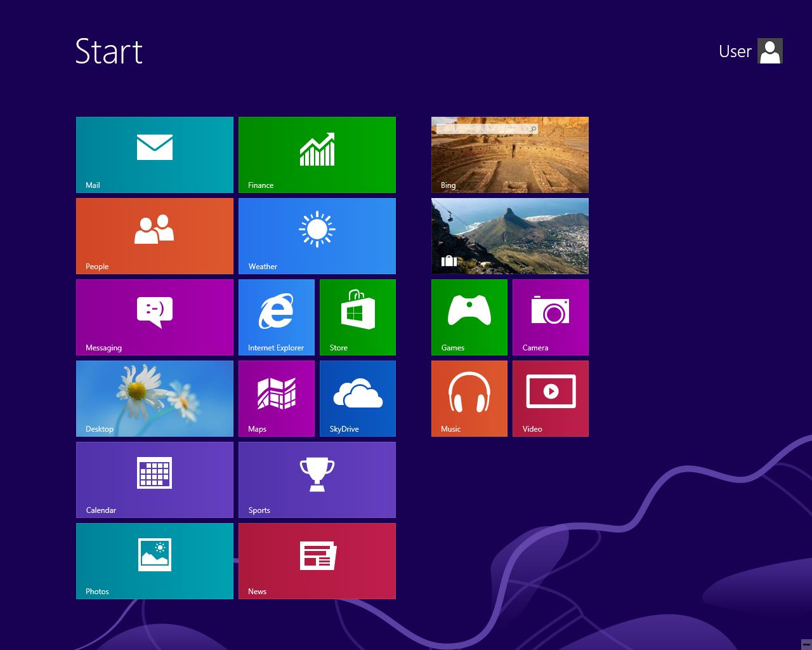Screen dimensions: 812x650
Task: Launch the Xbox Games tile
Action: [469, 317]
